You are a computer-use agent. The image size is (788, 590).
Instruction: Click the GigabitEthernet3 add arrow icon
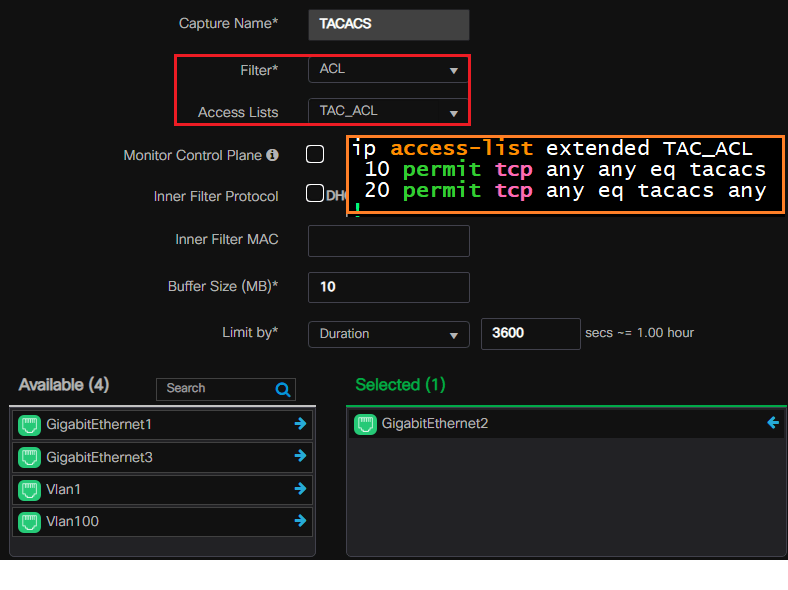(300, 456)
